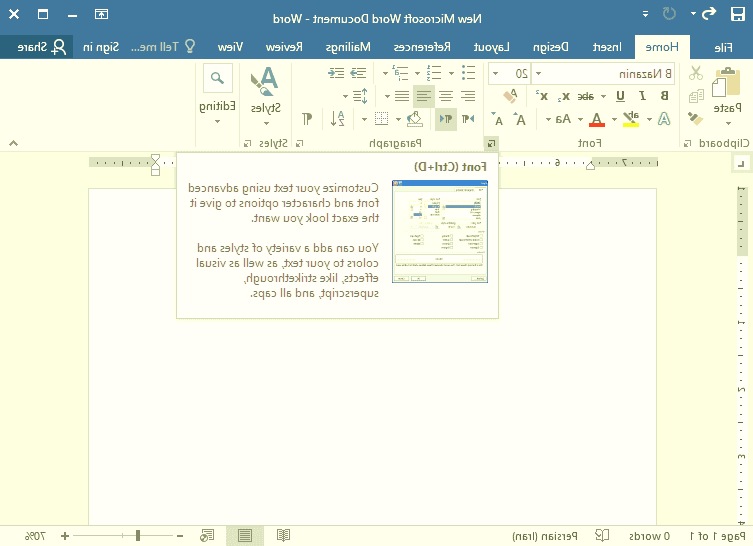
Task: Click the Borders grid icon
Action: click(x=381, y=119)
